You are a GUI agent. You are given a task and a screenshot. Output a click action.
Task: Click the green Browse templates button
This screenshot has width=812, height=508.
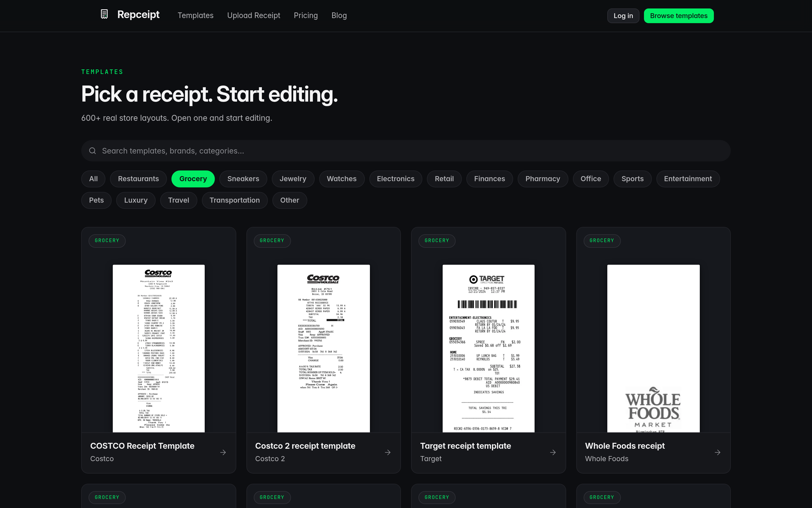pos(678,16)
